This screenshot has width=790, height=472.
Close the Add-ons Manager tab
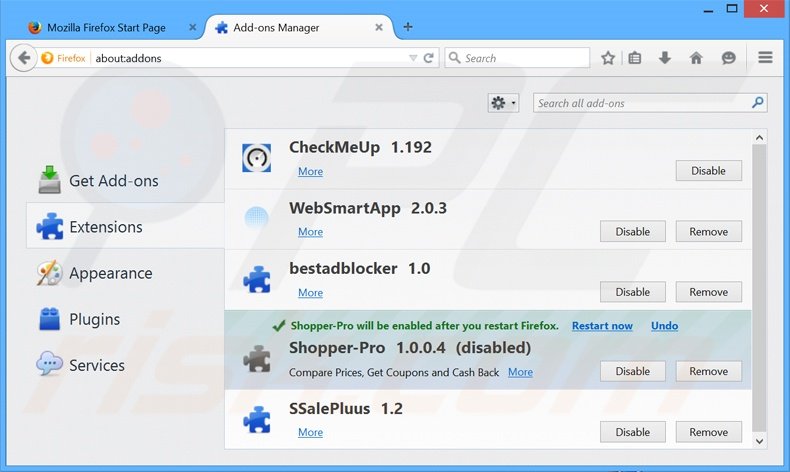coord(379,27)
